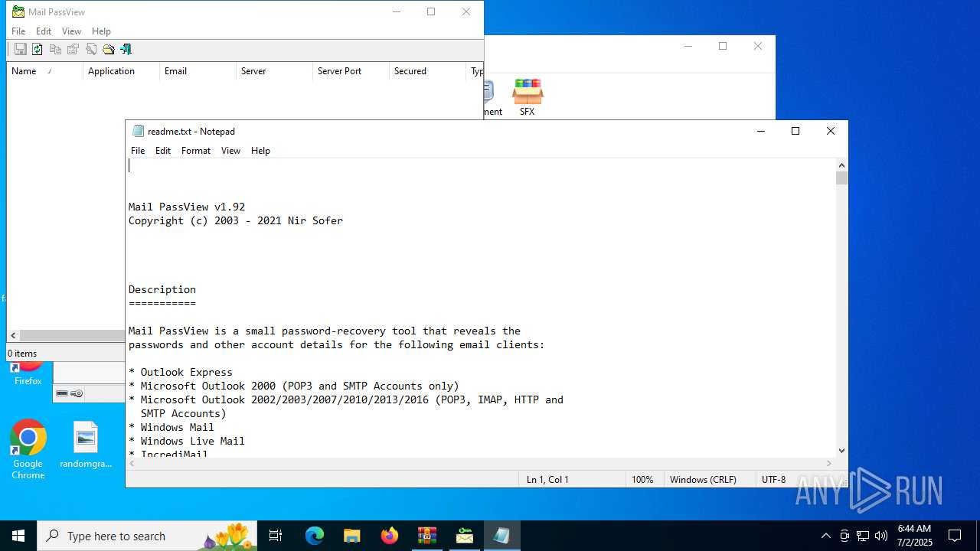Sort by the Application column header
Image resolution: width=980 pixels, height=551 pixels.
[121, 71]
